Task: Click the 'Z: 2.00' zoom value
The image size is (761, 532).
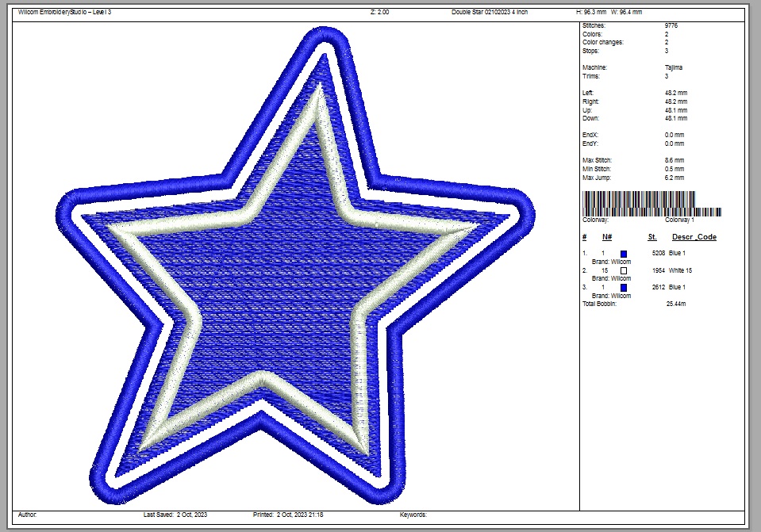Action: pyautogui.click(x=379, y=12)
